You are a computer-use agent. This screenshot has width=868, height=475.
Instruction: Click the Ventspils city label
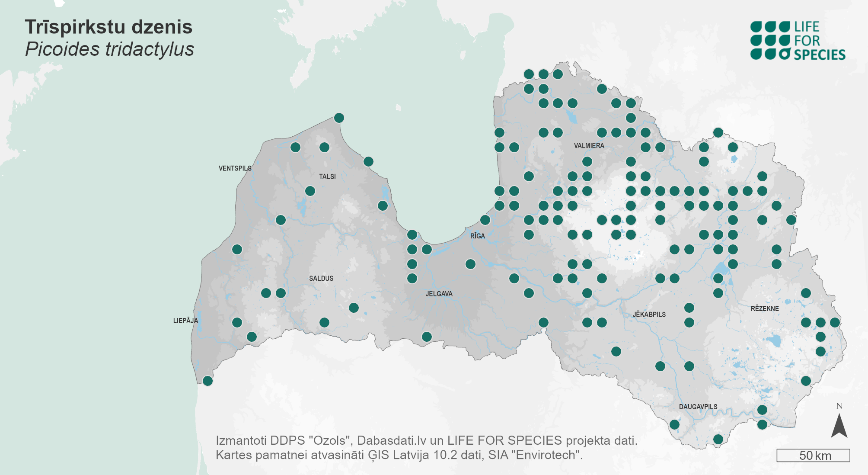click(x=235, y=168)
